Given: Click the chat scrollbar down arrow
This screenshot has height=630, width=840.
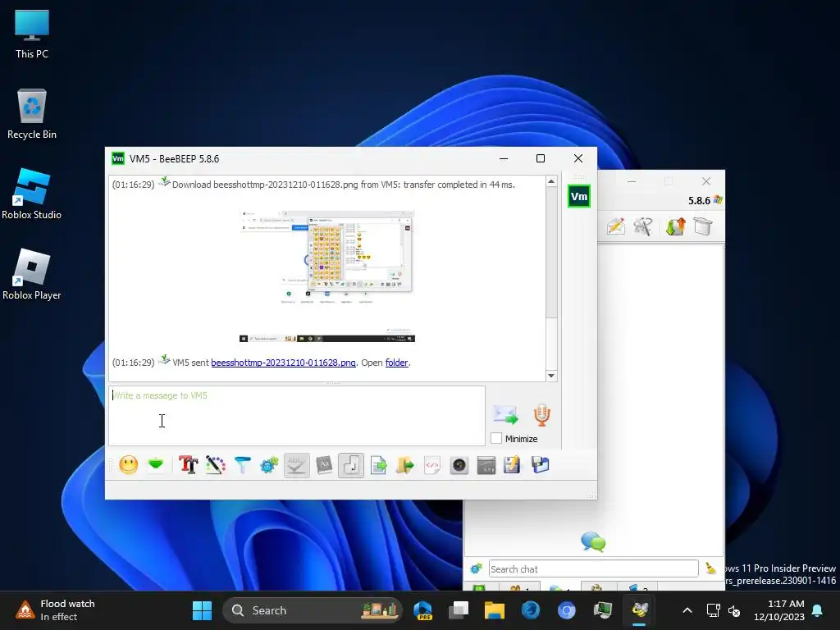Looking at the screenshot, I should pos(551,376).
